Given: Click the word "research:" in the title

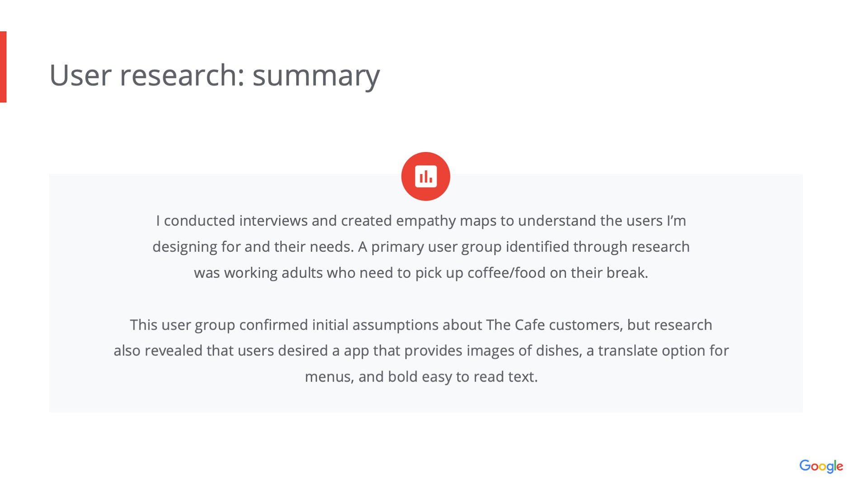Looking at the screenshot, I should [182, 75].
